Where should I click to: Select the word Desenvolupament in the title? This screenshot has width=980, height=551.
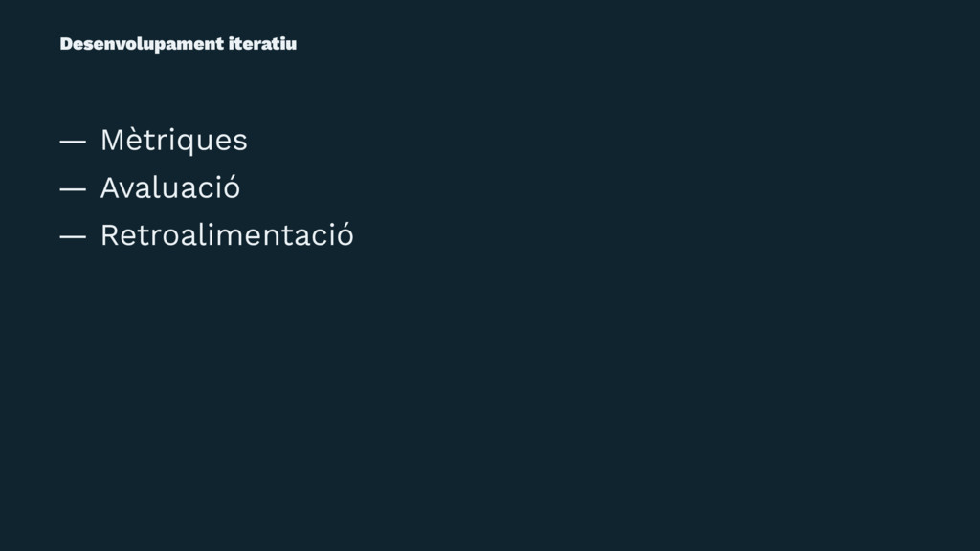pyautogui.click(x=142, y=44)
